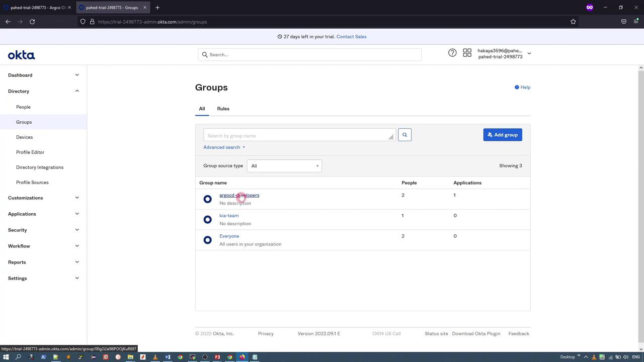This screenshot has height=362, width=644.
Task: Click the Search by group name field
Action: (x=296, y=135)
